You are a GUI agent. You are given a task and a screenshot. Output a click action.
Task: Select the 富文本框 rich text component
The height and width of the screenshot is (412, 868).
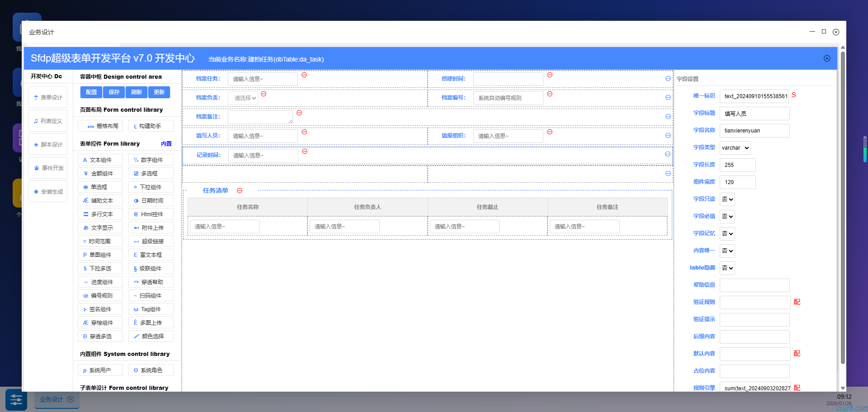click(151, 255)
